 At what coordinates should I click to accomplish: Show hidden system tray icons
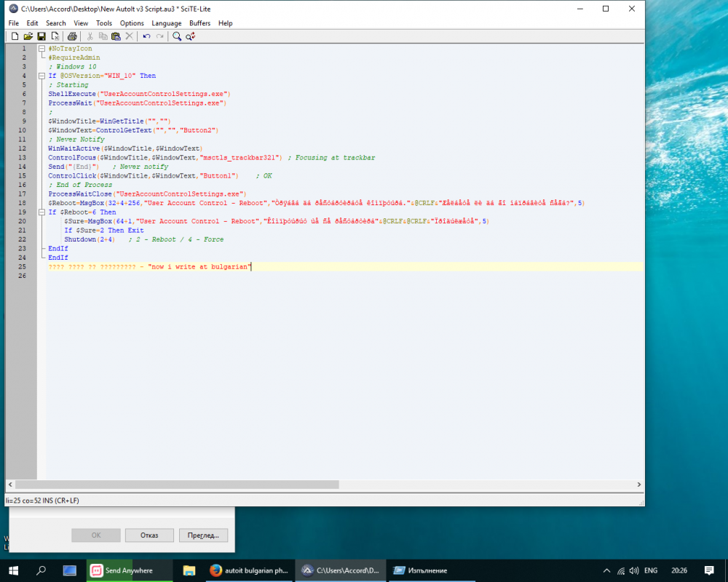point(607,571)
